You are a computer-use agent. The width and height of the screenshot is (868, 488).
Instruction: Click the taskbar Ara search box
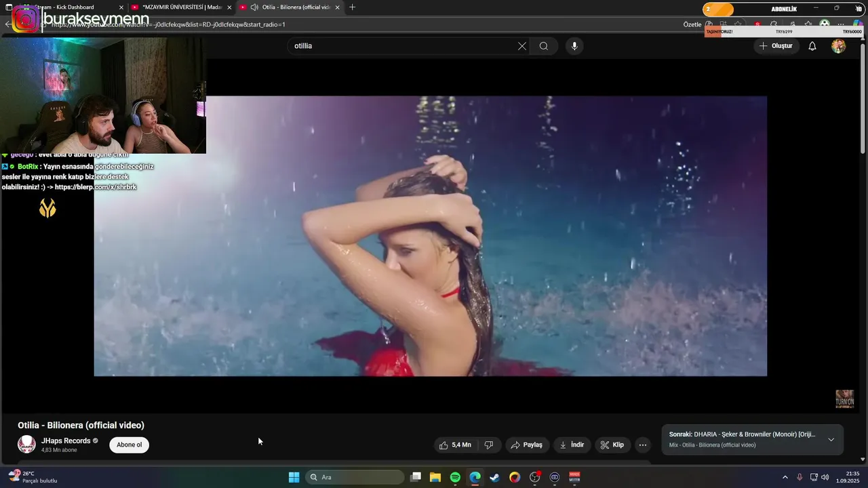click(x=355, y=477)
